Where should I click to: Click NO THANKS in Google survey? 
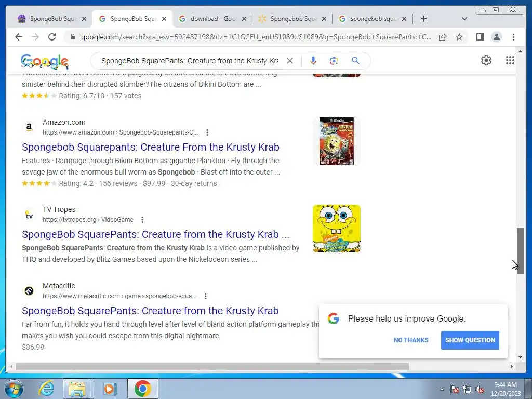[x=411, y=340]
